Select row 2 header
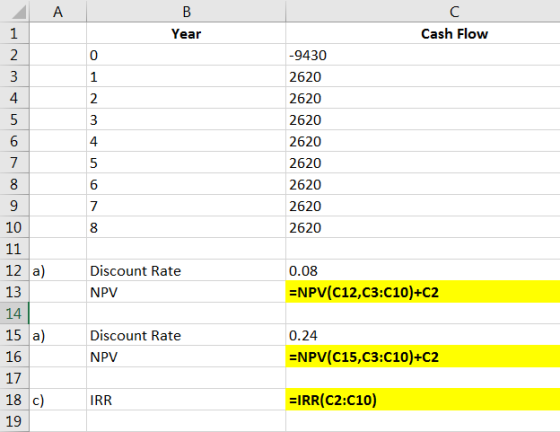The height and width of the screenshot is (432, 560). tap(14, 55)
